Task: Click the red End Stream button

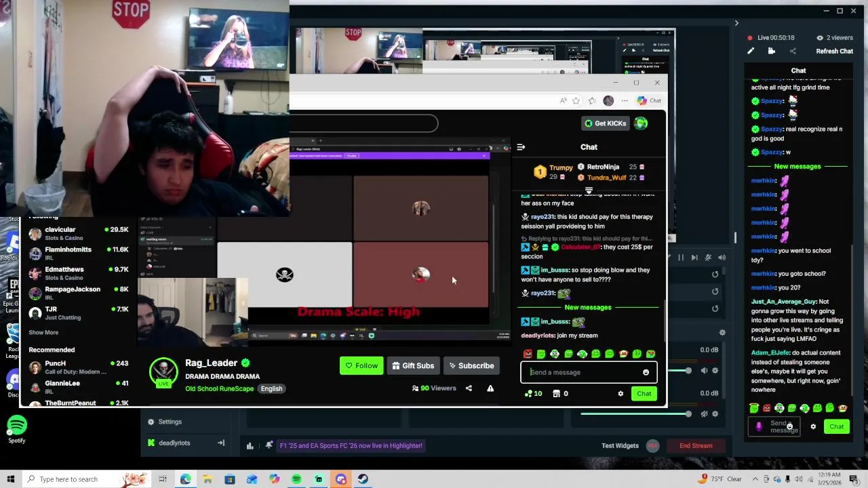Action: click(x=696, y=445)
